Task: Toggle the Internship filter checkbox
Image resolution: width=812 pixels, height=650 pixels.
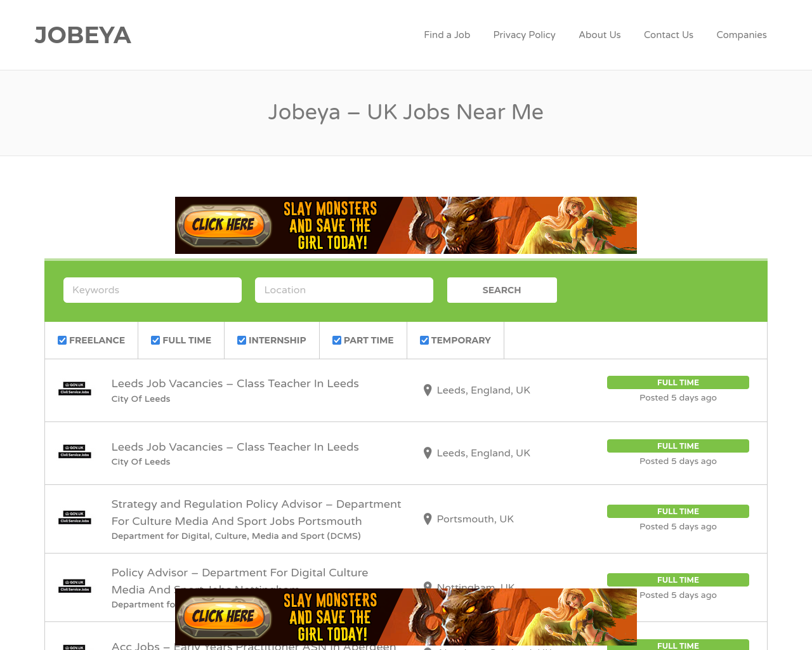Action: (242, 340)
